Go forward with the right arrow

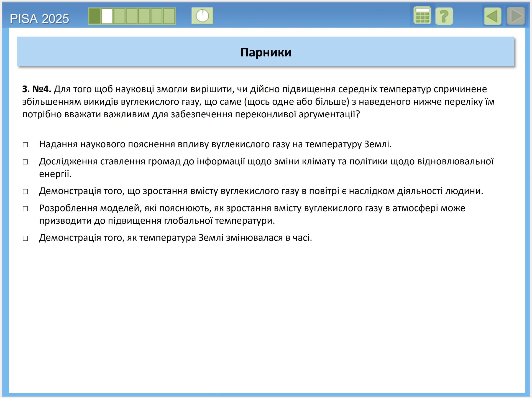516,16
